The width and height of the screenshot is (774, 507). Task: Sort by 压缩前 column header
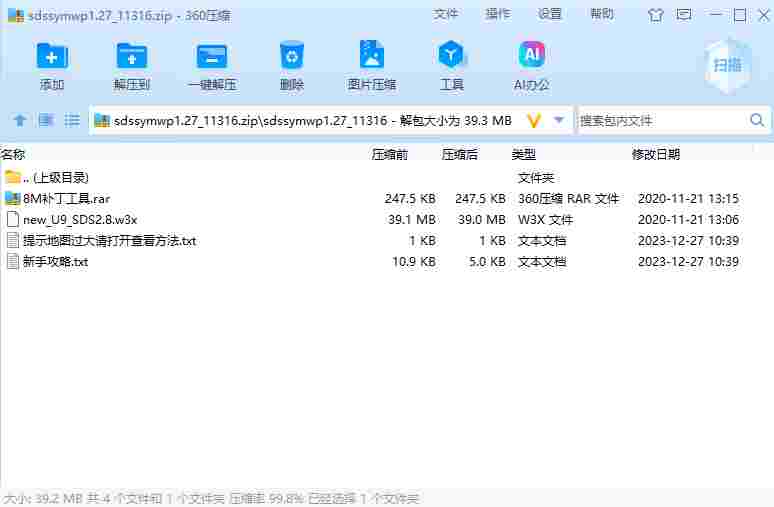point(389,155)
